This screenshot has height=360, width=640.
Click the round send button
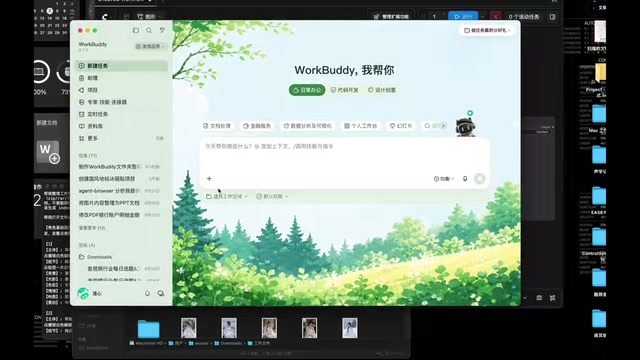point(480,179)
